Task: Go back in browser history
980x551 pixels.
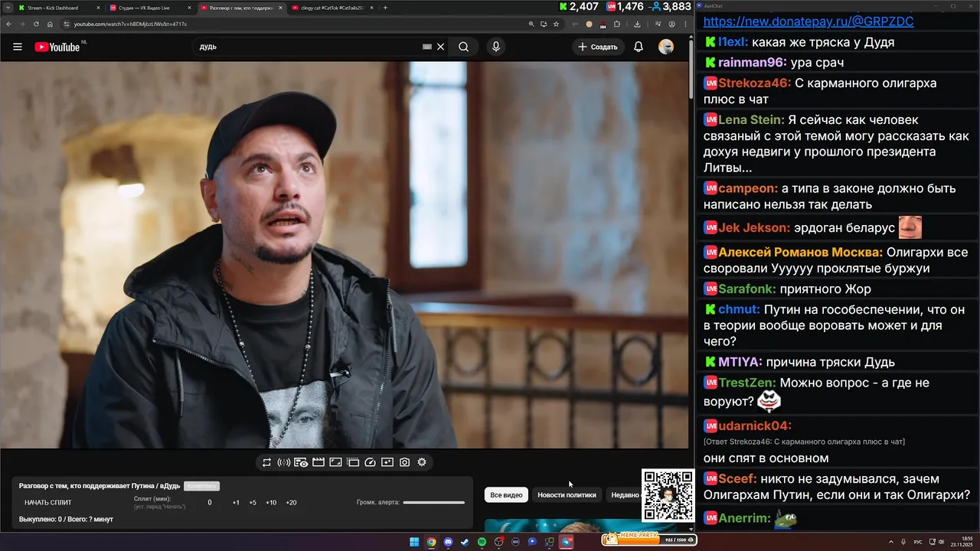Action: click(8, 24)
